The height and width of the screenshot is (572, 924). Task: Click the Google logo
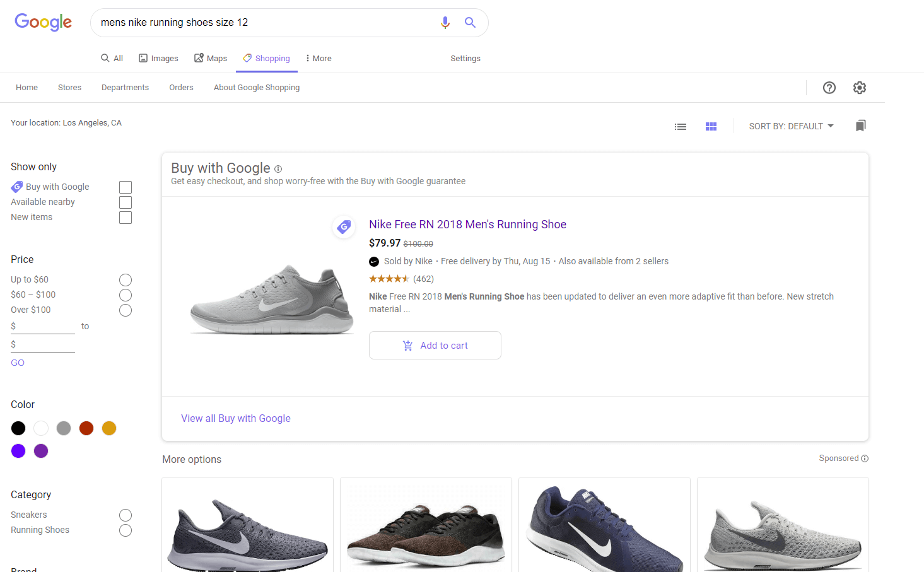[x=43, y=22]
